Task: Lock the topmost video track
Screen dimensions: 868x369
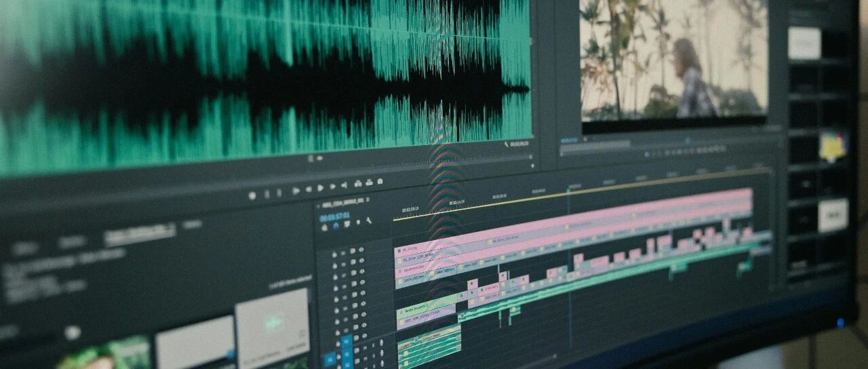Action: [x=334, y=255]
